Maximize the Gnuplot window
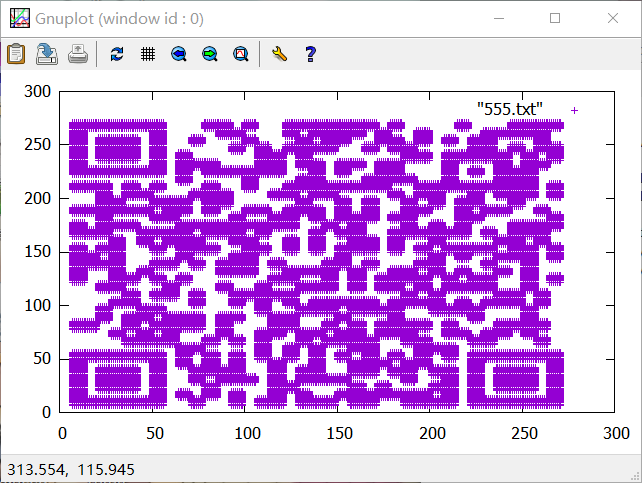The image size is (642, 483). coord(555,18)
